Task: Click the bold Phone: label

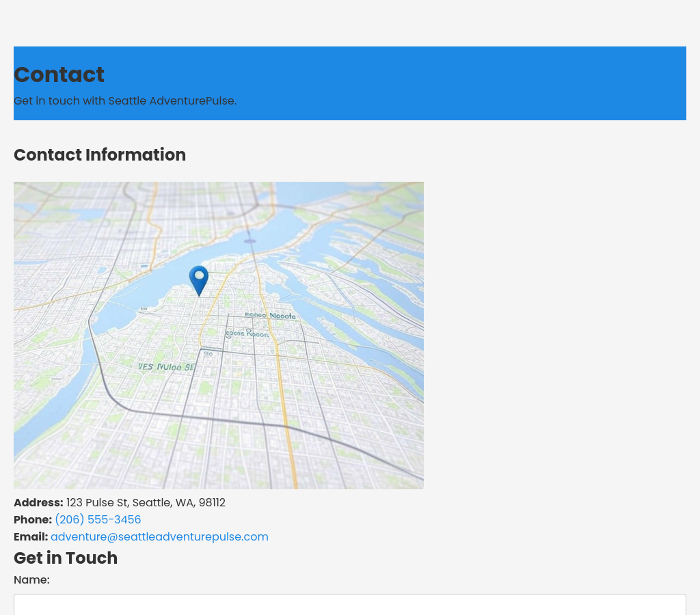Action: [33, 520]
